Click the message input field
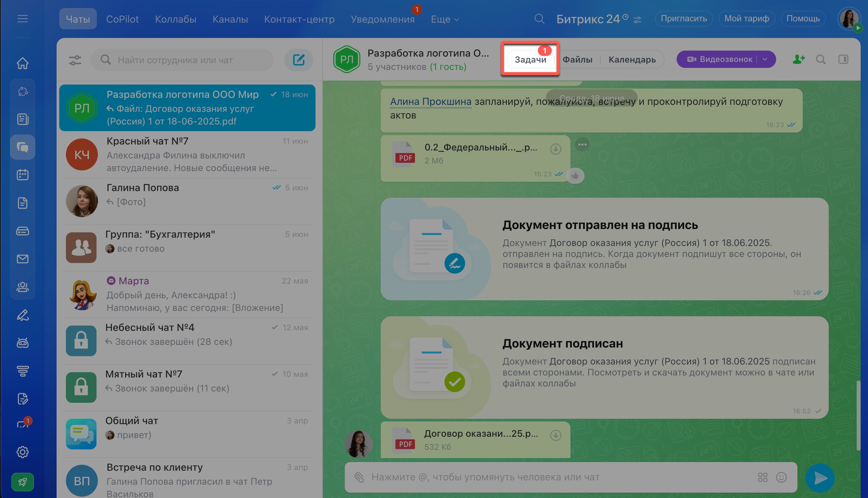This screenshot has height=498, width=868. tap(570, 477)
